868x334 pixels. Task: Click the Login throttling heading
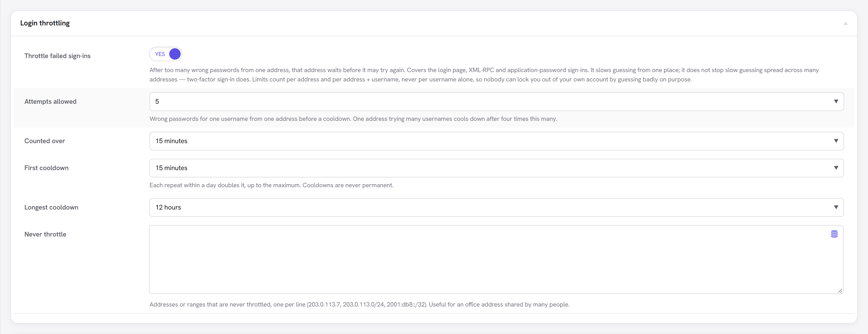point(45,23)
